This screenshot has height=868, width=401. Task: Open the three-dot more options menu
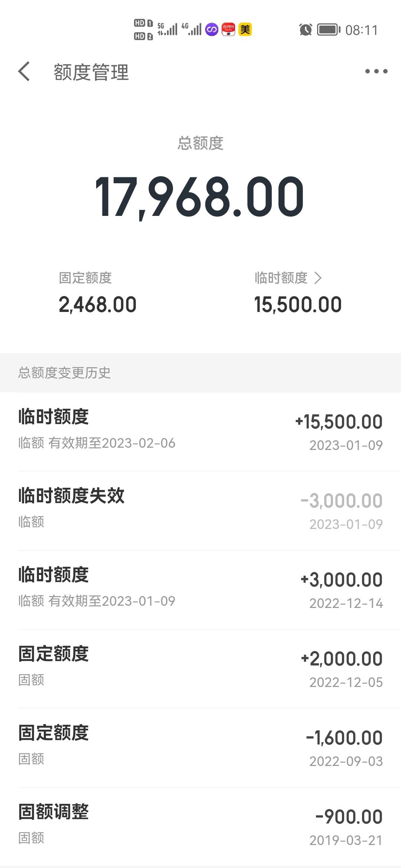tap(376, 71)
